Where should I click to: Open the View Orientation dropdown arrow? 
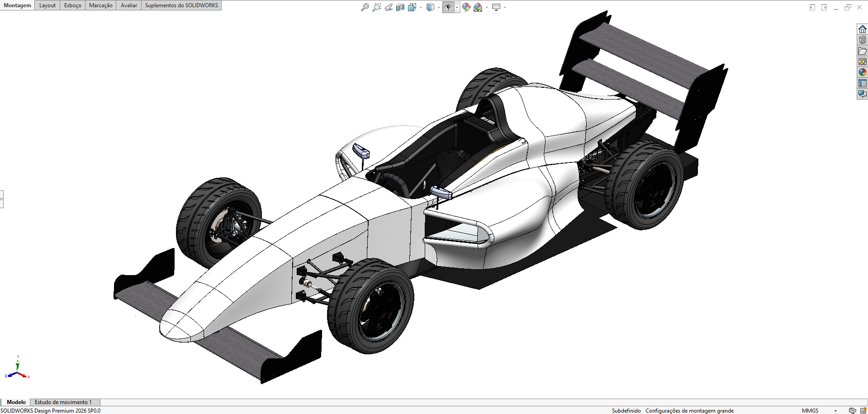pyautogui.click(x=421, y=7)
